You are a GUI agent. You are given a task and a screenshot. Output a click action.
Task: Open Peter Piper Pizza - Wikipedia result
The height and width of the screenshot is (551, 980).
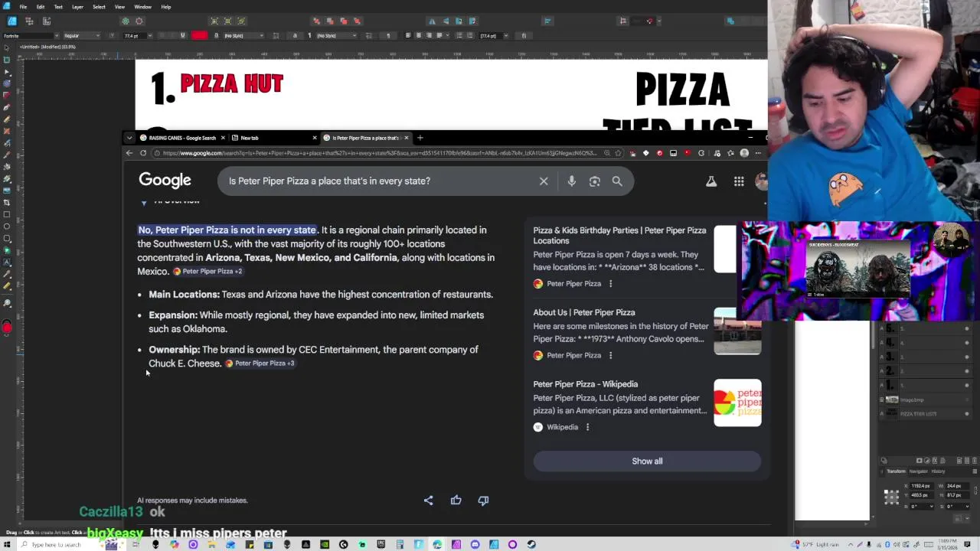[x=585, y=384]
